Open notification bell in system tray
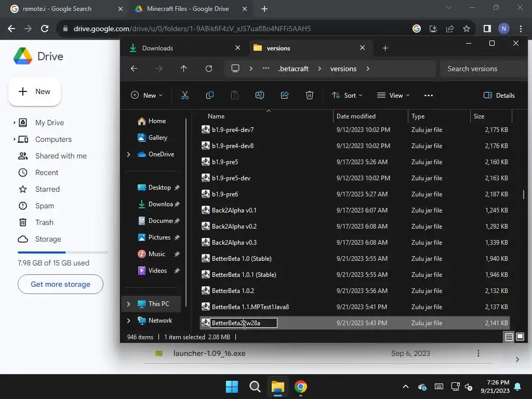Viewport: 532px width, 399px height. click(518, 387)
